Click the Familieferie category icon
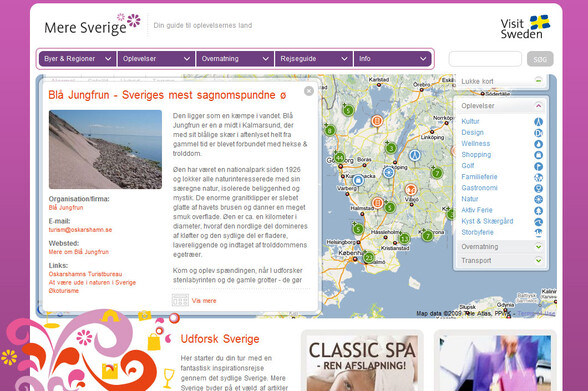 (538, 177)
